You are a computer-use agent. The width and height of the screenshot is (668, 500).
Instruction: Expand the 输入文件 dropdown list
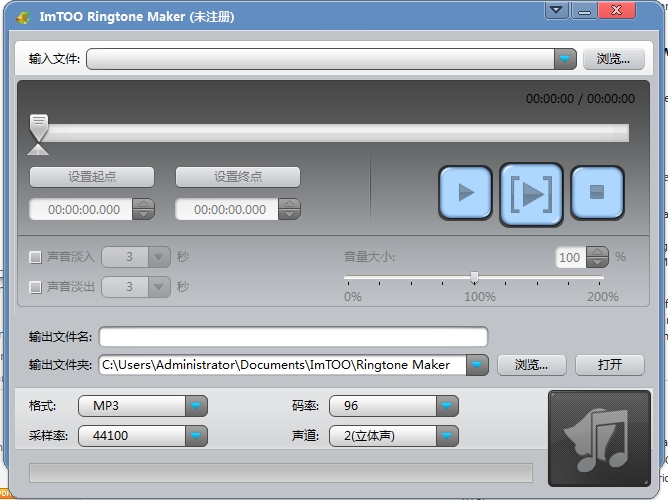coord(565,59)
